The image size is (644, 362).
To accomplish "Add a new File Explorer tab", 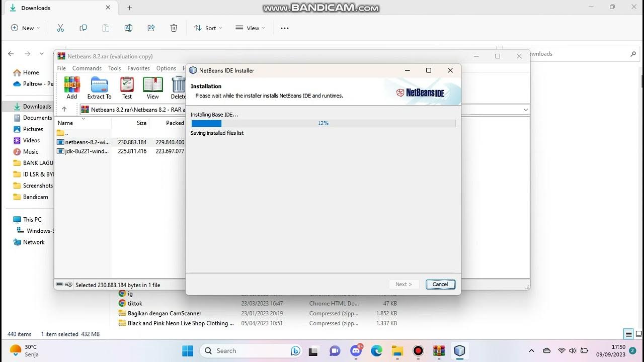I will point(130,8).
